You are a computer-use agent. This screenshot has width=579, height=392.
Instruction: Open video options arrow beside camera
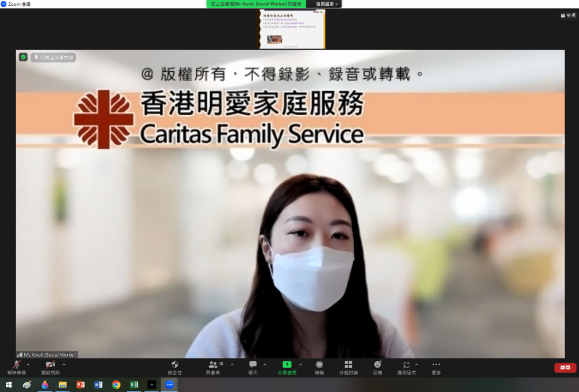pos(64,364)
